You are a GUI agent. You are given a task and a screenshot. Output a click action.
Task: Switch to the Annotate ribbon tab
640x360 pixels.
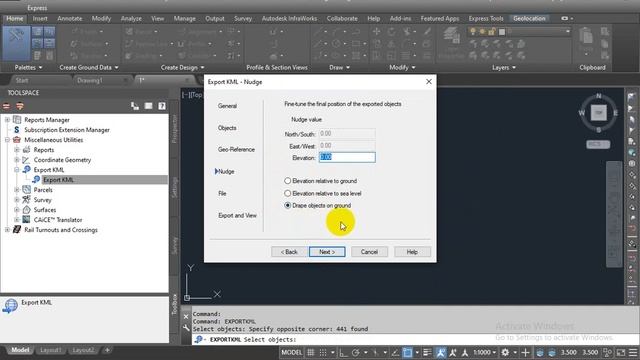(69, 18)
